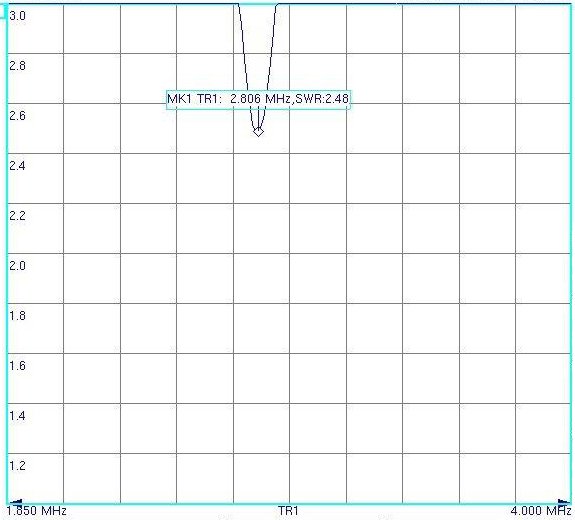
Task: Click the MK1 diamond marker on the SWR trace
Action: point(259,132)
